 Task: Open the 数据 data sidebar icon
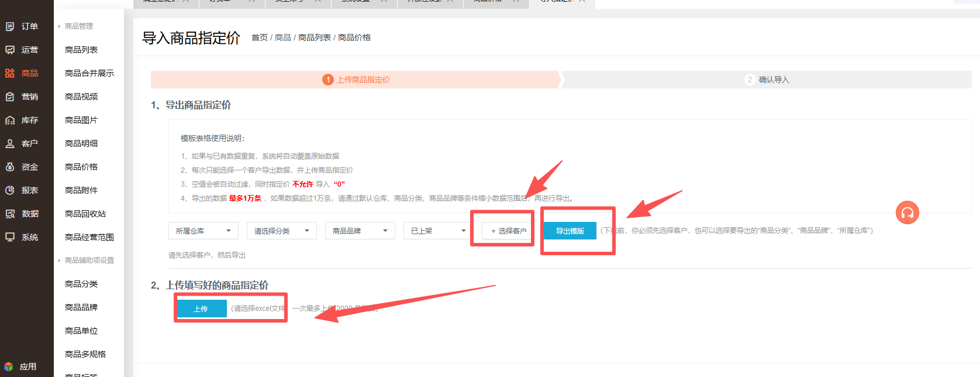tap(10, 214)
